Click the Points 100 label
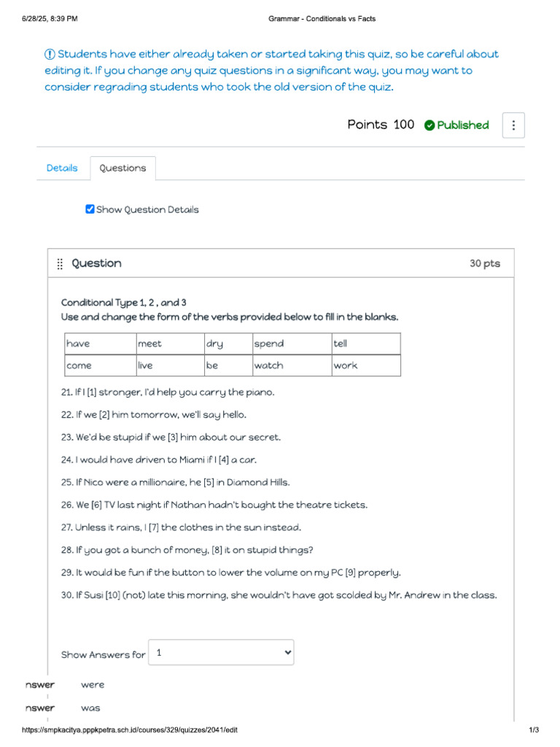This screenshot has height=747, width=560. (x=381, y=125)
